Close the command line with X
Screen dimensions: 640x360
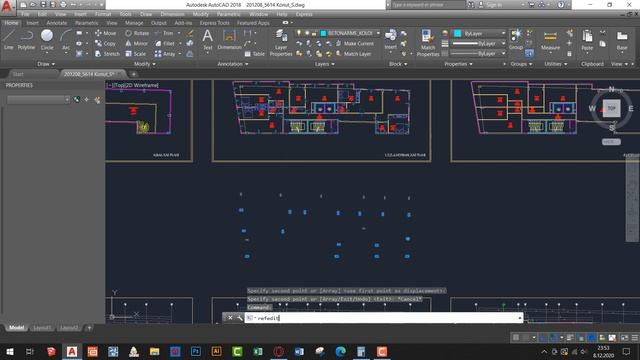pos(230,318)
